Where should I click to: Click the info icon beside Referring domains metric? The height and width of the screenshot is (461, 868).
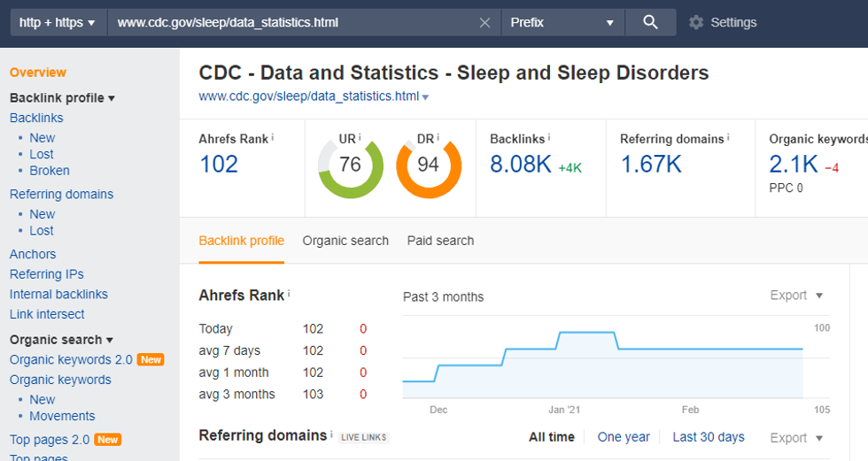[x=728, y=137]
